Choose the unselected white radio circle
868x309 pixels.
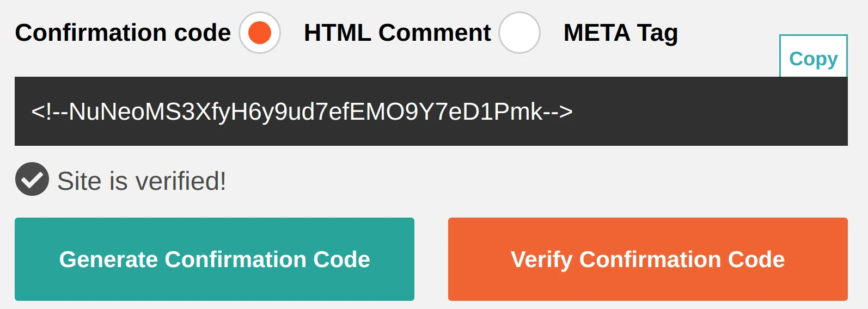click(519, 33)
